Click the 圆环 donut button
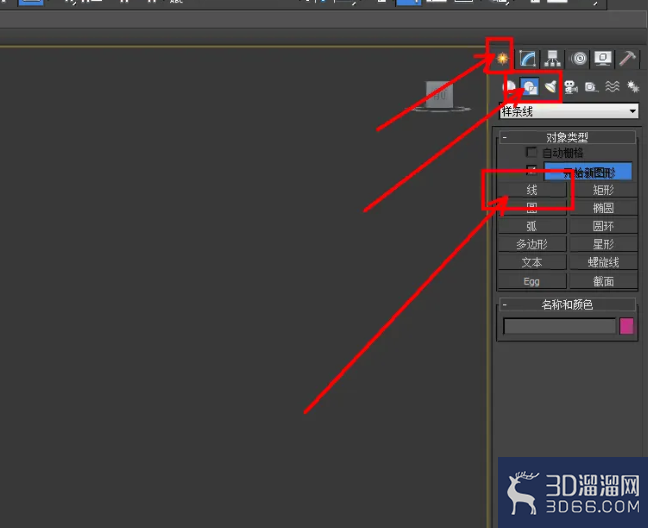The height and width of the screenshot is (528, 648). [603, 226]
